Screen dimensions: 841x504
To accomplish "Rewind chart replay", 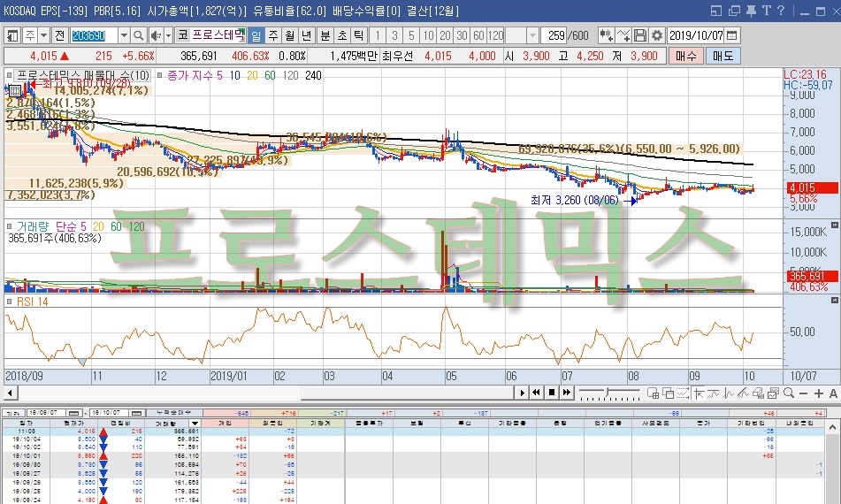I will pyautogui.click(x=537, y=393).
